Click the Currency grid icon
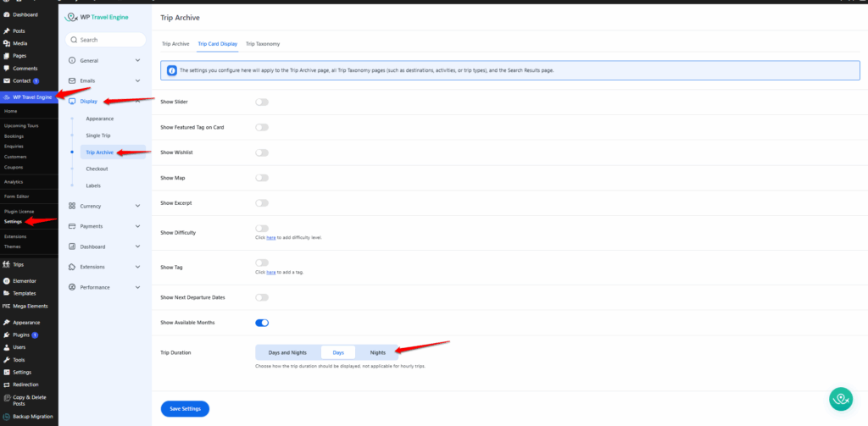This screenshot has height=426, width=868. pyautogui.click(x=72, y=206)
